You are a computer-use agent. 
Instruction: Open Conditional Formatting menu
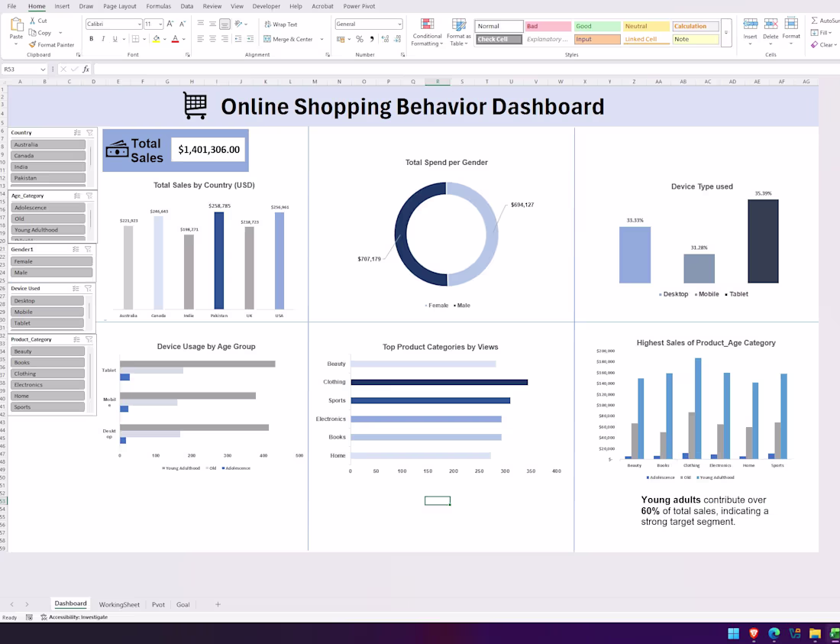click(x=427, y=33)
